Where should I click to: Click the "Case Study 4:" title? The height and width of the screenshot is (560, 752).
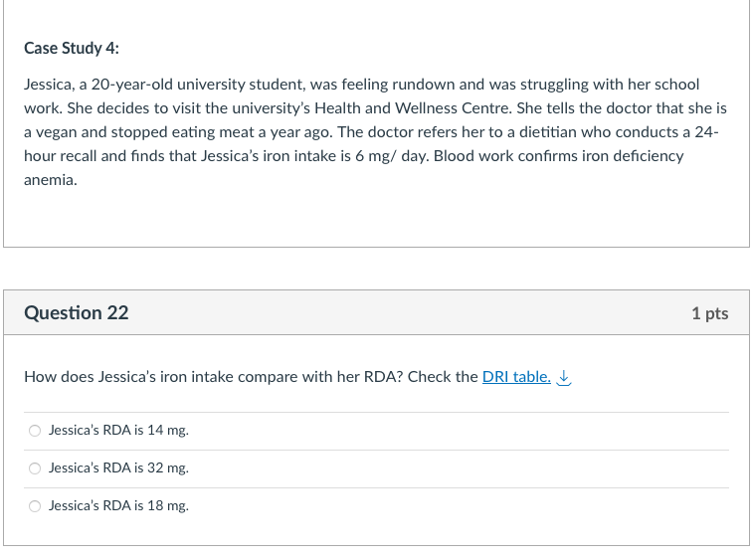(x=72, y=49)
